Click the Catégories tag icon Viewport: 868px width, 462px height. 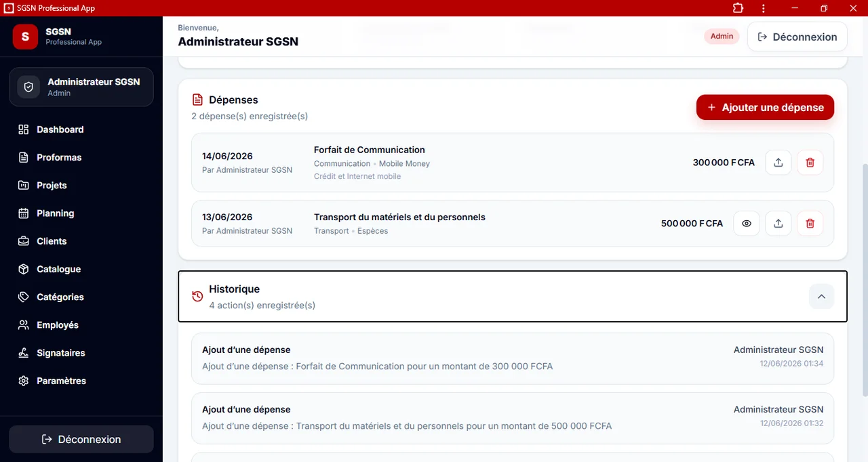24,297
